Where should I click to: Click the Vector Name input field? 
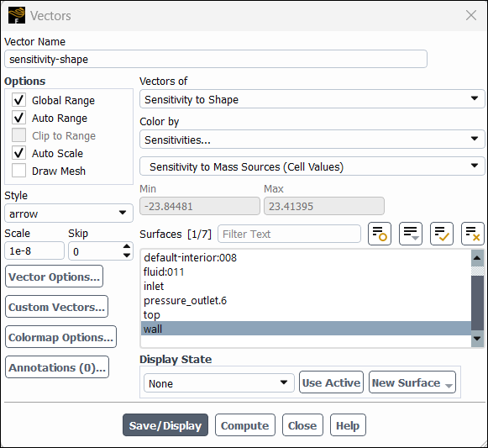click(x=216, y=59)
